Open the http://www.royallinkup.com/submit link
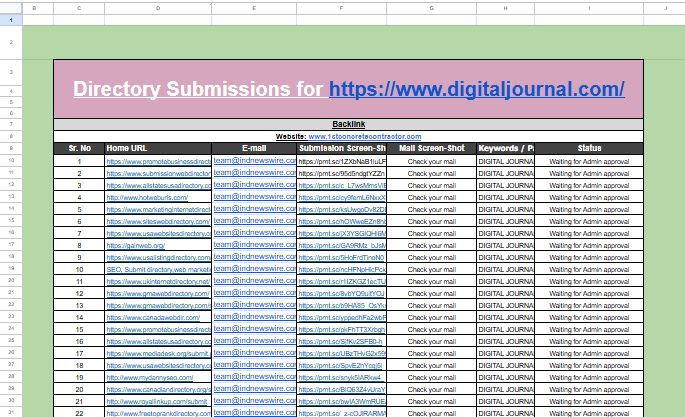The height and width of the screenshot is (417, 685). (x=157, y=402)
